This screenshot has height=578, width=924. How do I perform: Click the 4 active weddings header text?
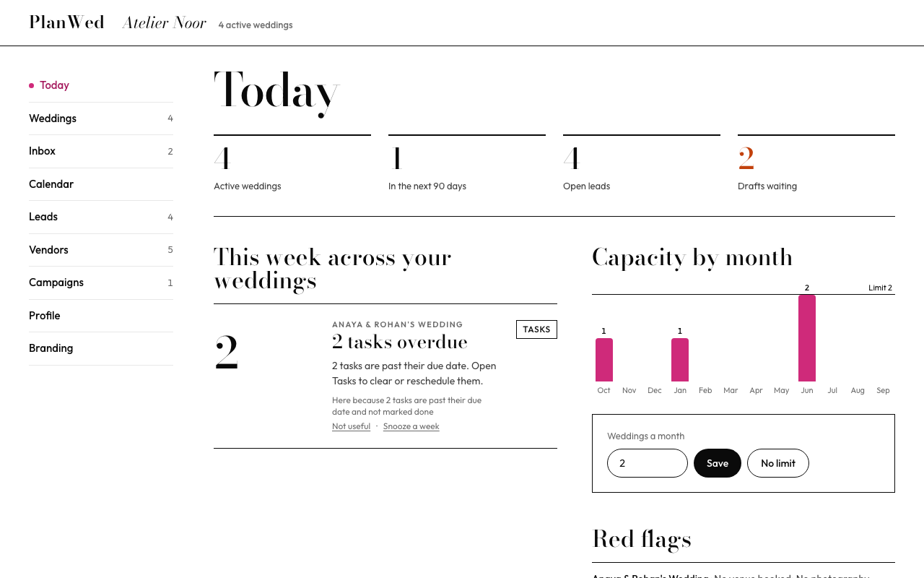[256, 25]
